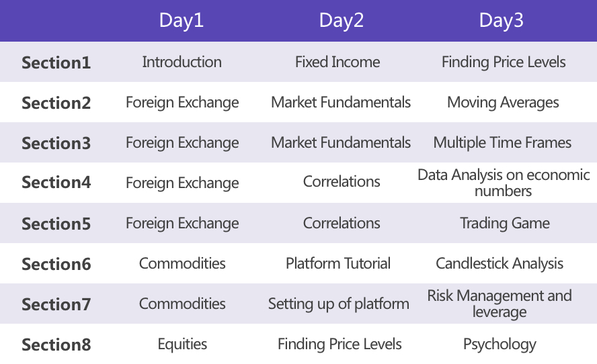The width and height of the screenshot is (597, 364).
Task: Click Data Analysis on economic numbers cell
Action: pos(504,183)
